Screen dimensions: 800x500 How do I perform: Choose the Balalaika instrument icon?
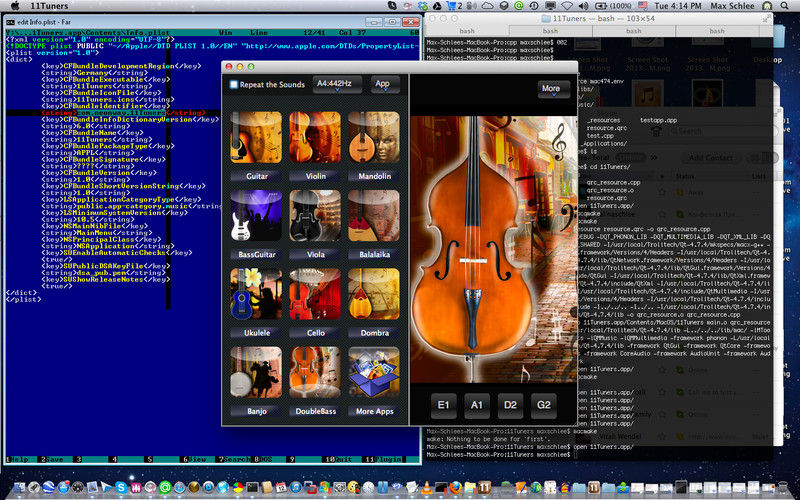pos(374,215)
